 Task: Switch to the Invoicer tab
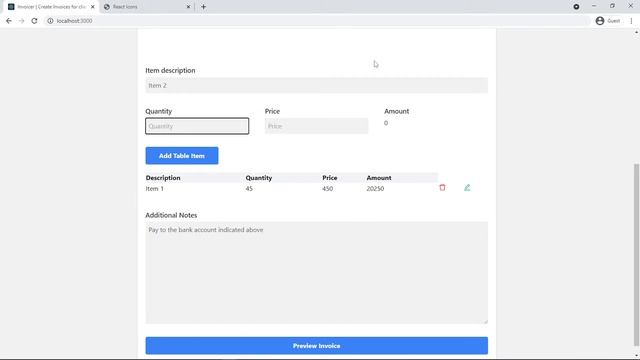pyautogui.click(x=51, y=7)
